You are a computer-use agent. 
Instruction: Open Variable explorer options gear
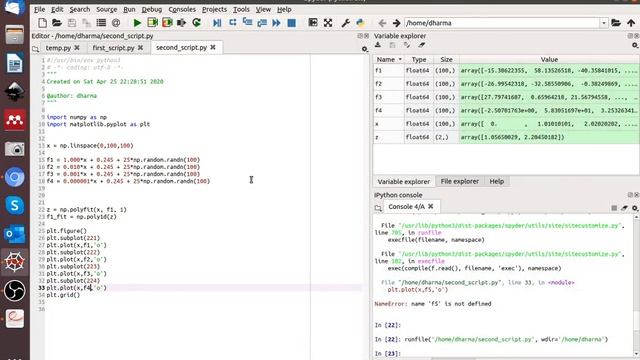click(635, 45)
